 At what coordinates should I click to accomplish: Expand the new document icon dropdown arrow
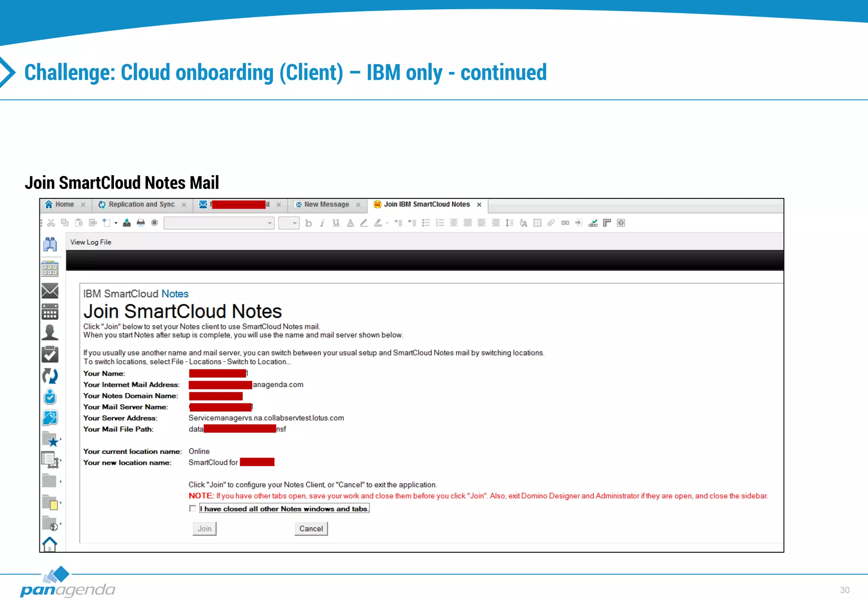pos(116,223)
